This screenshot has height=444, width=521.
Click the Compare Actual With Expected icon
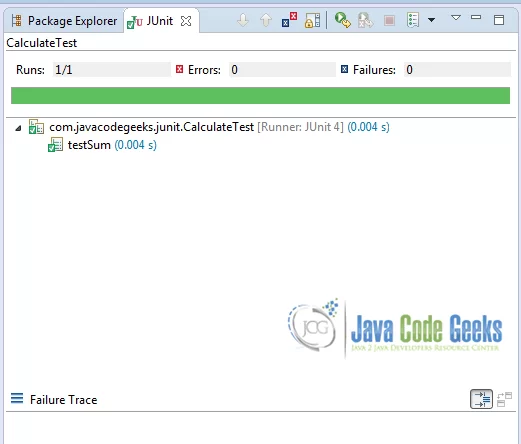click(x=504, y=399)
